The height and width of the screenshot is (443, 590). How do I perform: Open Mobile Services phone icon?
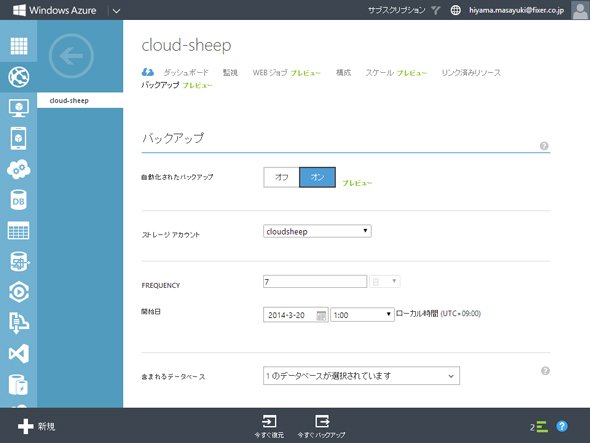point(18,139)
